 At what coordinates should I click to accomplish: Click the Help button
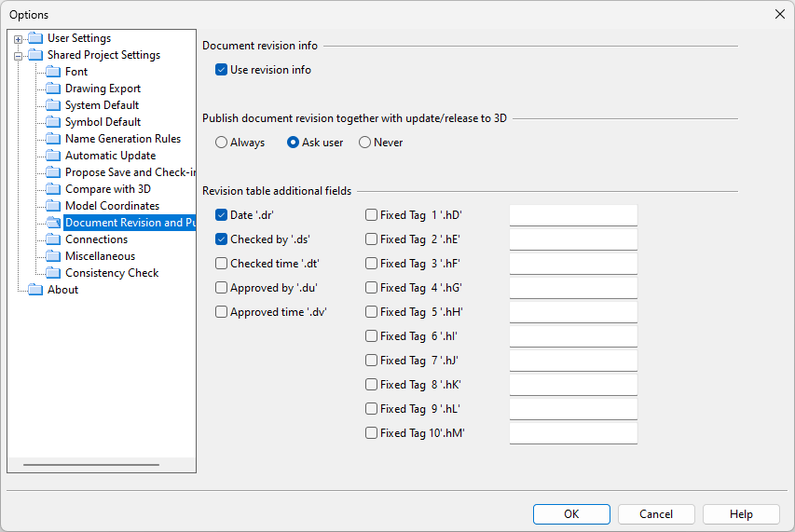[x=741, y=514]
